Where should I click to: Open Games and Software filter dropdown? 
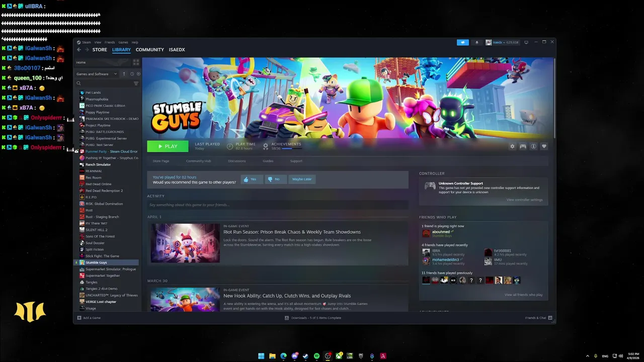97,74
